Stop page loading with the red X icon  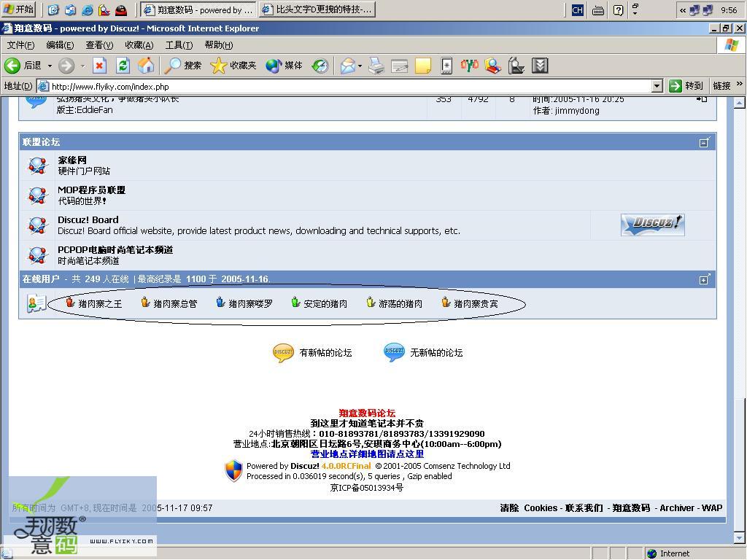click(x=99, y=65)
